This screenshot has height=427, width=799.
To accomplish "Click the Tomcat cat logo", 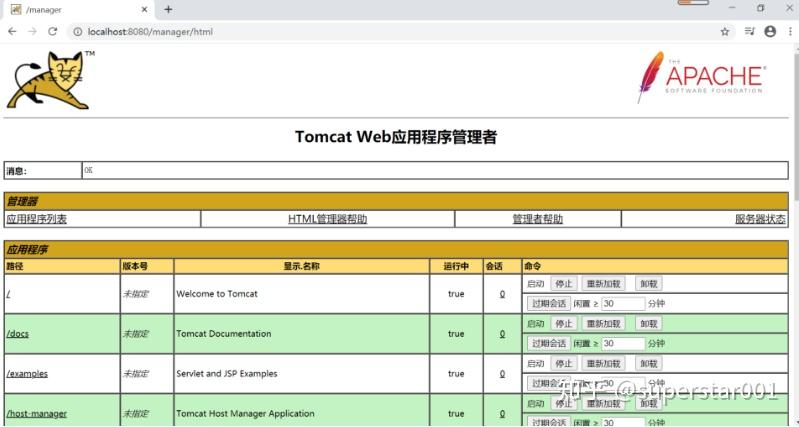I will pyautogui.click(x=48, y=80).
